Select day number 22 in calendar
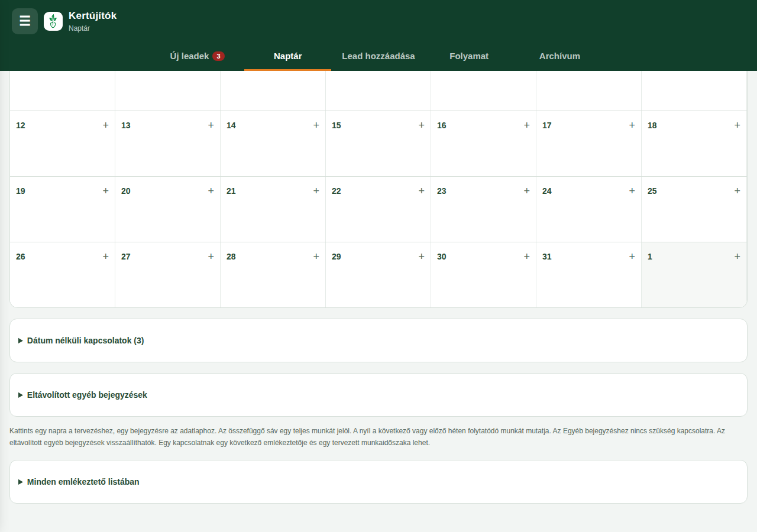The image size is (757, 532). pos(337,191)
